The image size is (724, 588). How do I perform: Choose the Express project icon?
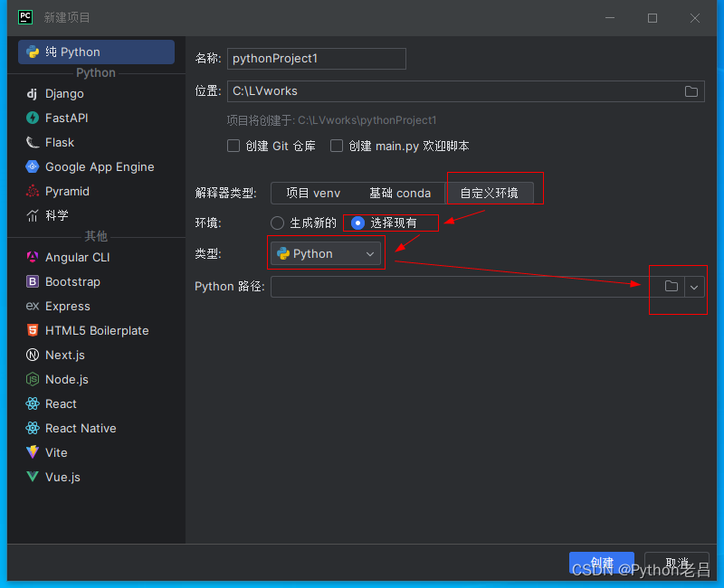click(33, 306)
